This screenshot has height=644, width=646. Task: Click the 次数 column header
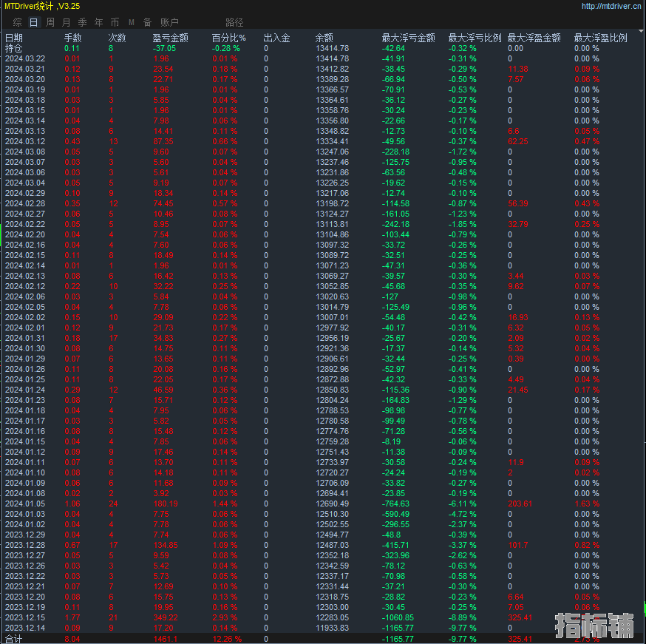tap(117, 38)
